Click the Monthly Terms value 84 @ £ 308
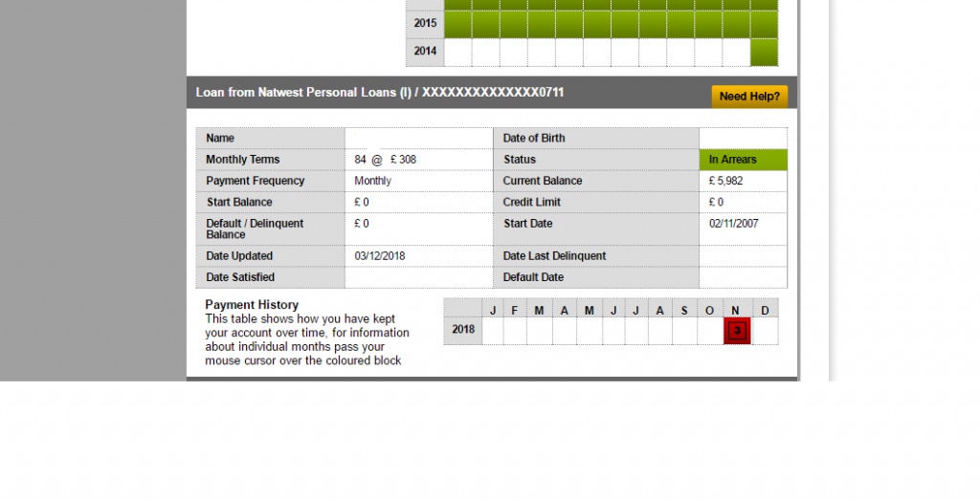Screen dimensions: 980x501 (x=386, y=160)
